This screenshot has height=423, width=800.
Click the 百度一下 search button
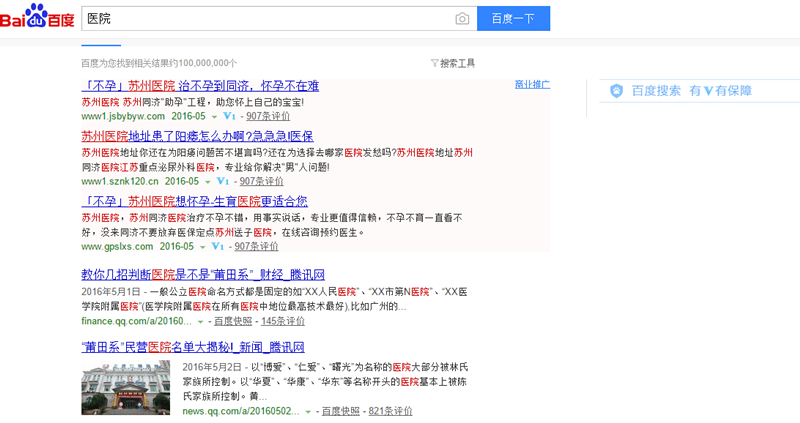pyautogui.click(x=513, y=18)
